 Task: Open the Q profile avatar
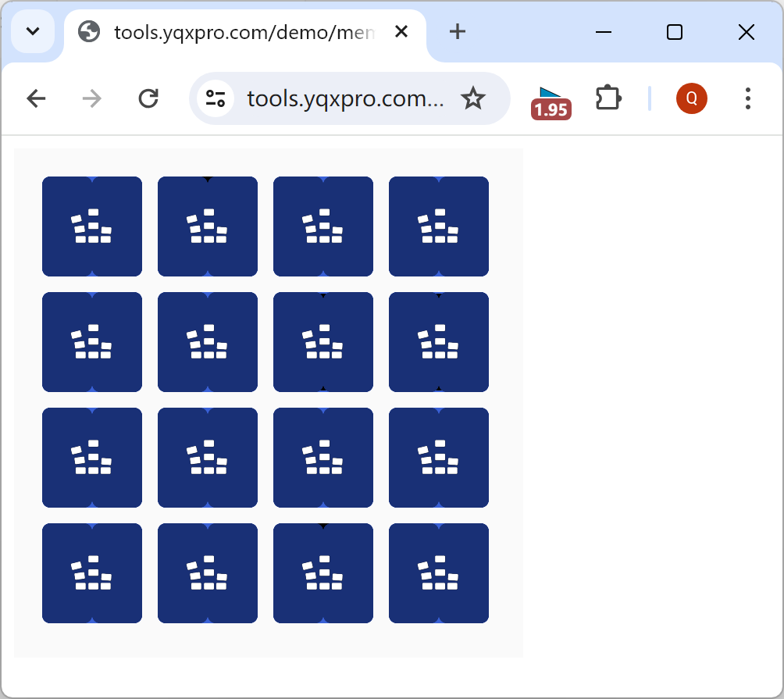click(692, 98)
